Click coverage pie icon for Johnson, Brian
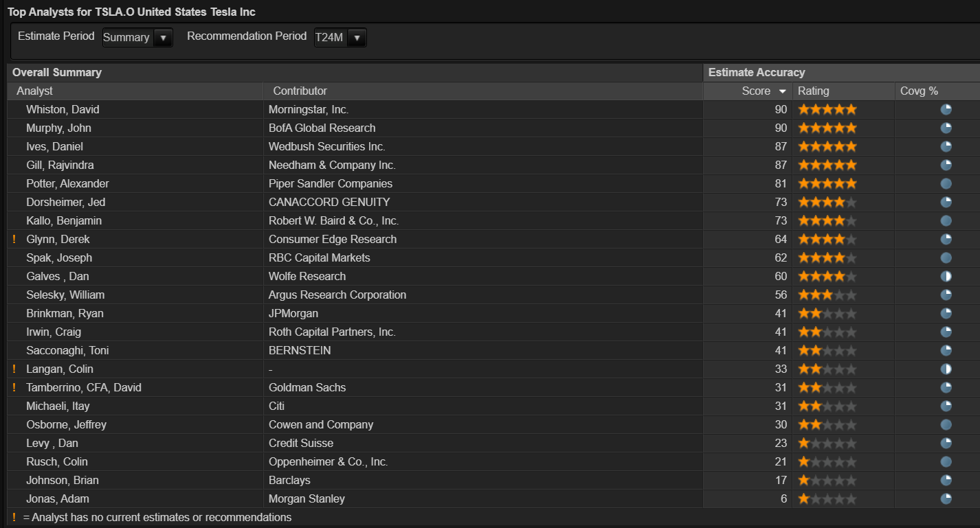Viewport: 980px width, 528px height. point(946,480)
